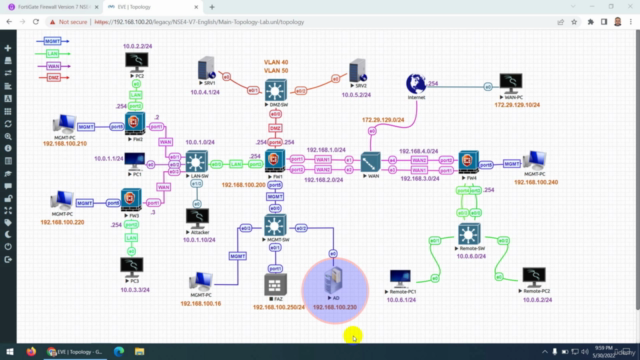The image size is (640, 360).
Task: Open Chrome three-dot menu
Action: point(631,22)
